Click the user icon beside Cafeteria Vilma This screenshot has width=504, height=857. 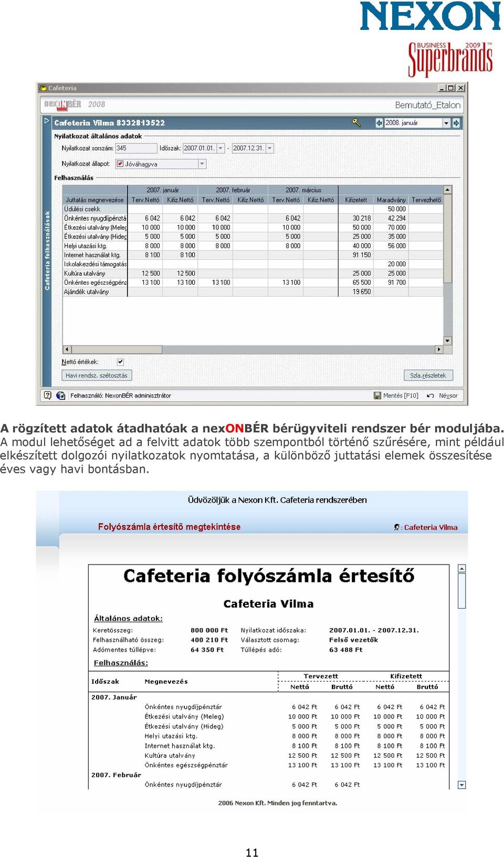[x=397, y=527]
